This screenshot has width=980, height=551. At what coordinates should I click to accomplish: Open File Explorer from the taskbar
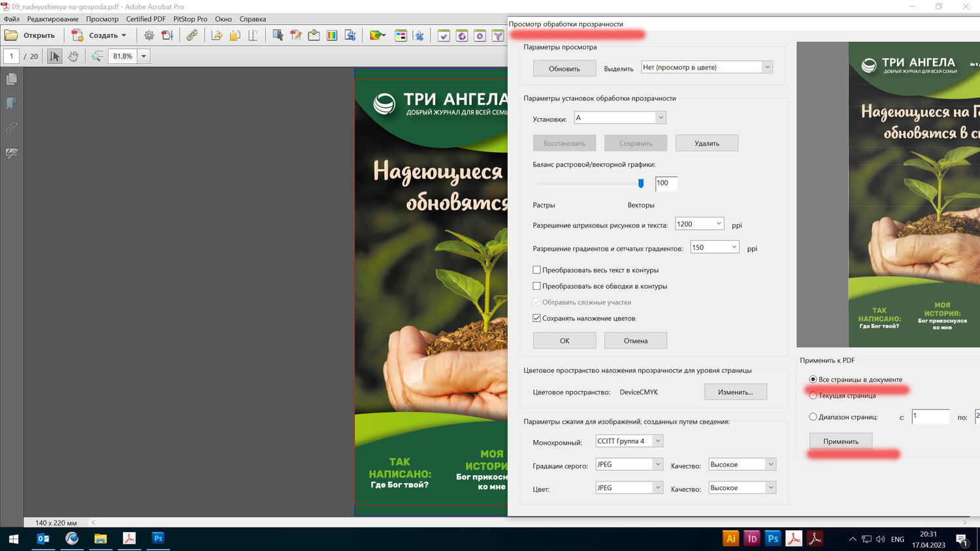coord(100,539)
